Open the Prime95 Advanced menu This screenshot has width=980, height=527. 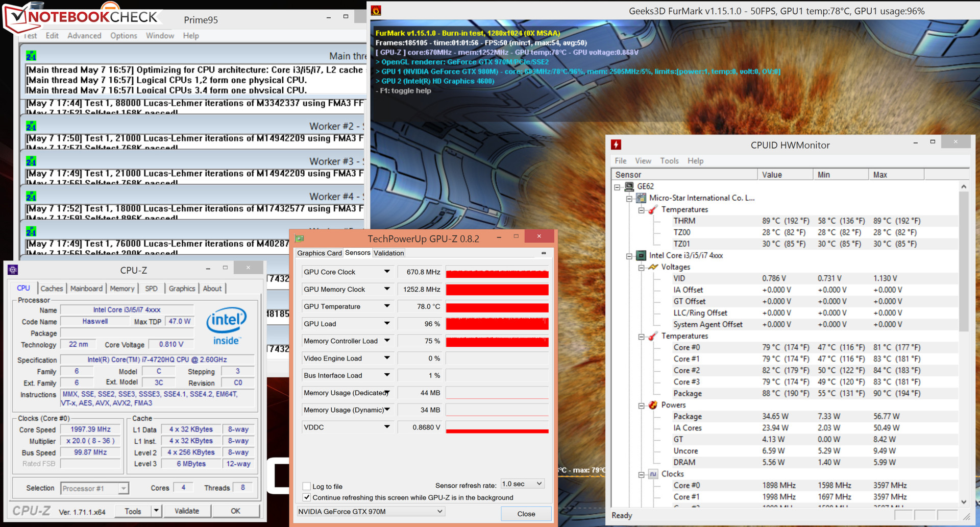click(x=84, y=36)
